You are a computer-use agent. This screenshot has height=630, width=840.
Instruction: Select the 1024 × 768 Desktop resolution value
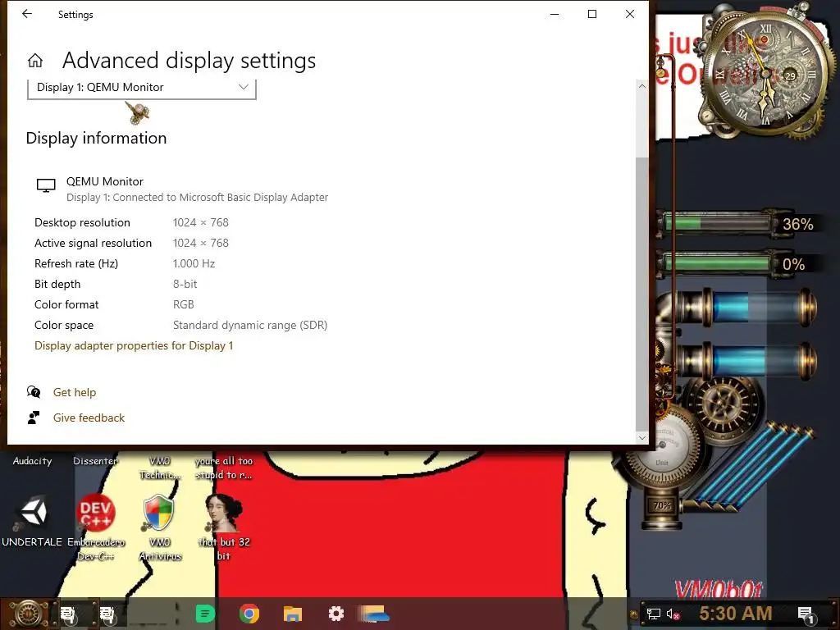coord(201,222)
